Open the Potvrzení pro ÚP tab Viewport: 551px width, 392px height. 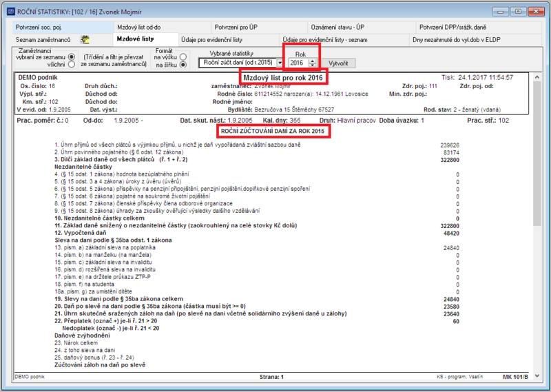click(x=260, y=27)
